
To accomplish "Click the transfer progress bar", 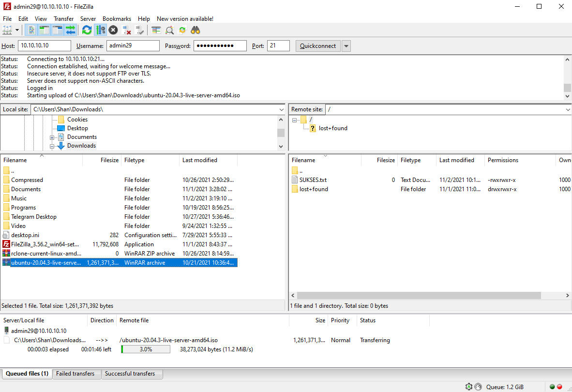I will point(146,349).
